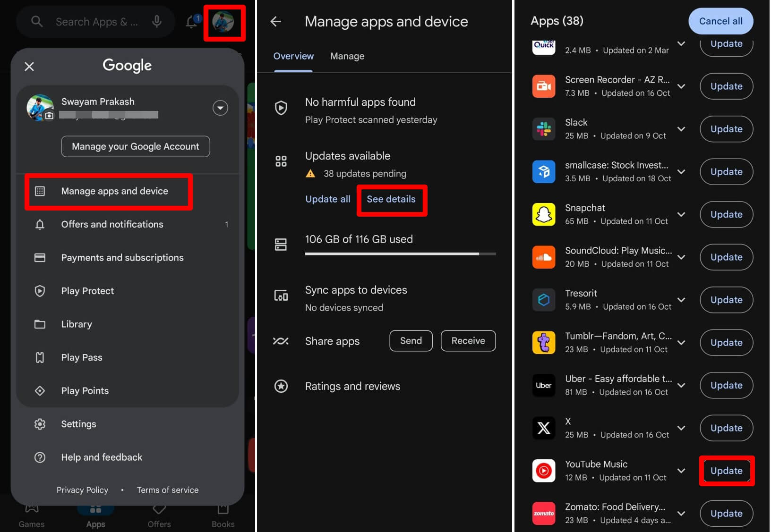Tap the Search Apps input field
The width and height of the screenshot is (771, 532).
(96, 22)
